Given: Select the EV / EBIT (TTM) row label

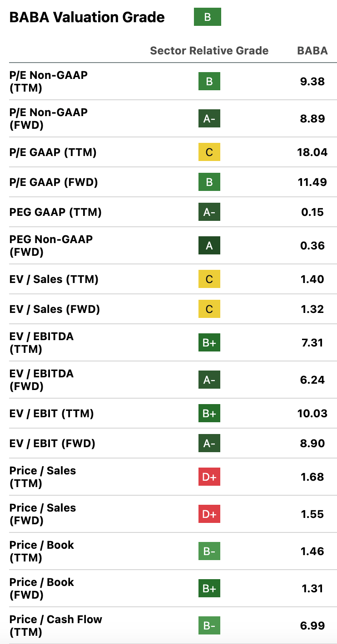Looking at the screenshot, I should point(52,414).
